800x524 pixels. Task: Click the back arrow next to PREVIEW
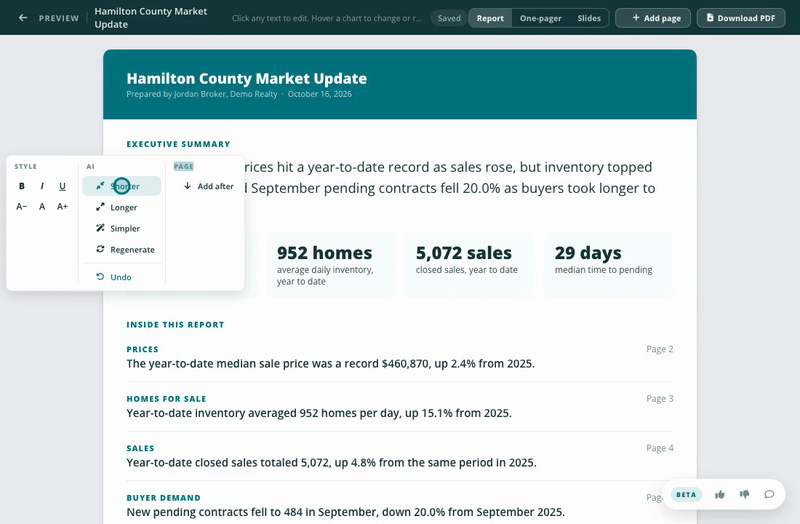tap(22, 18)
